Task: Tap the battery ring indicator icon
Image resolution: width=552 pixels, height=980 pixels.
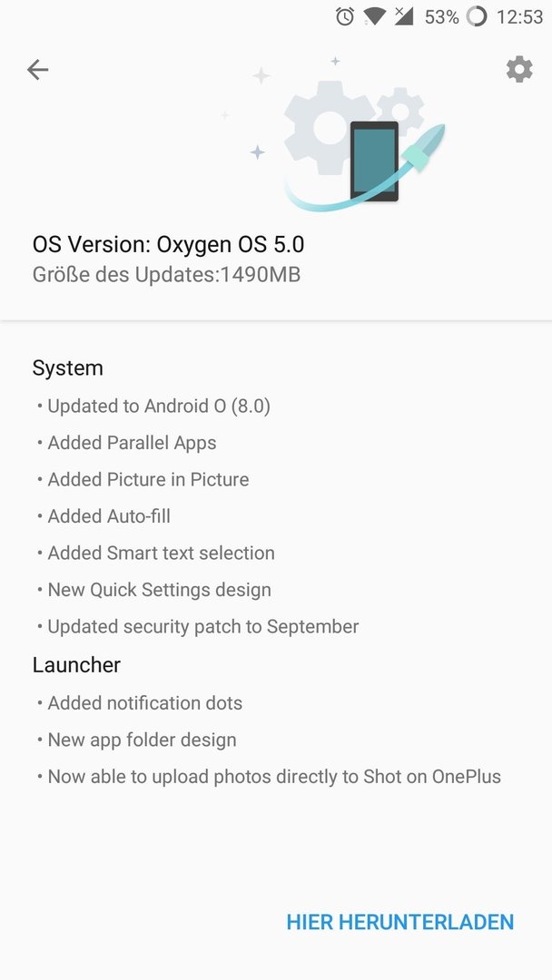Action: [477, 17]
